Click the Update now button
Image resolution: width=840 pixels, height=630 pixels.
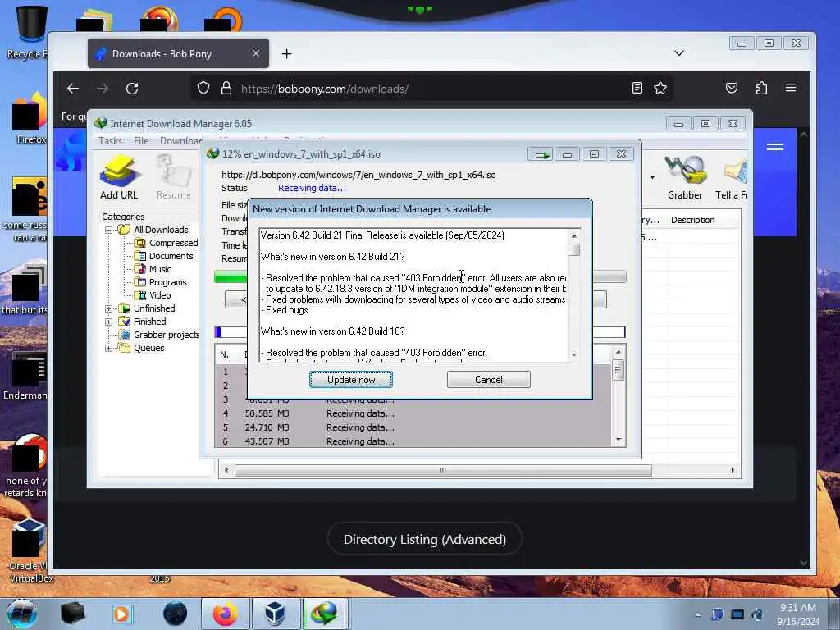pyautogui.click(x=351, y=379)
